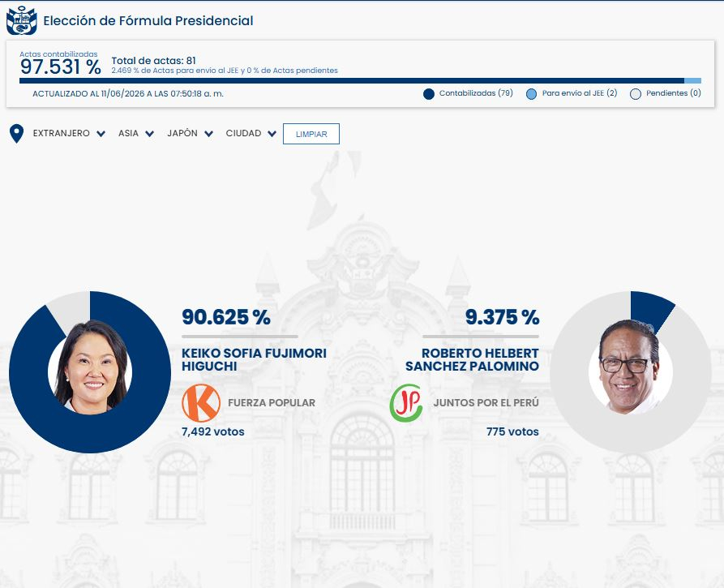Open the CIUDAD dropdown
This screenshot has width=724, height=588.
pos(251,134)
